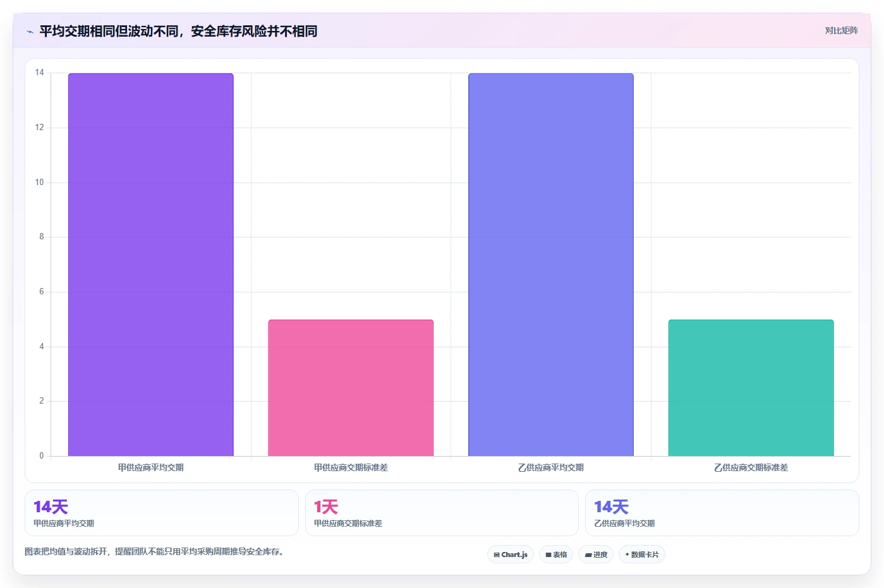Open the 14天 乙供应商平均交期 card

(x=722, y=513)
